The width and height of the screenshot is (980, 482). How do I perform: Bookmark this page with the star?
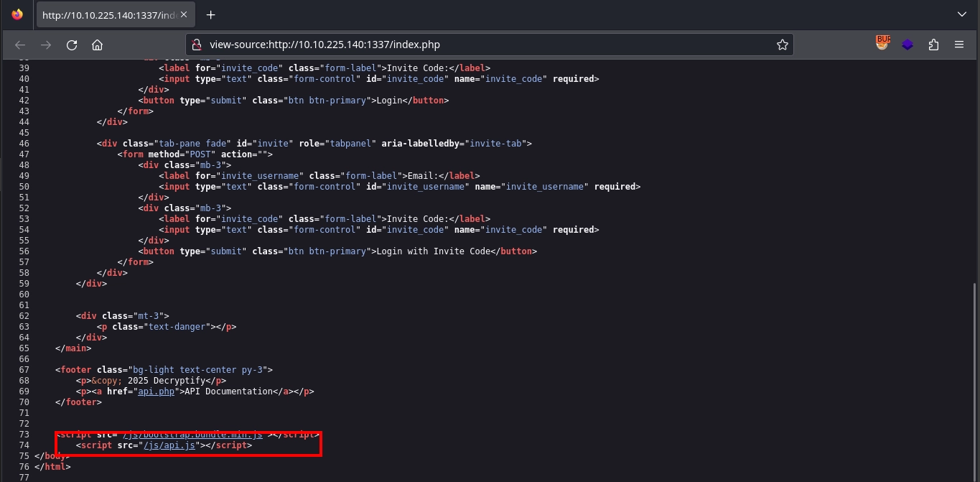(x=782, y=45)
